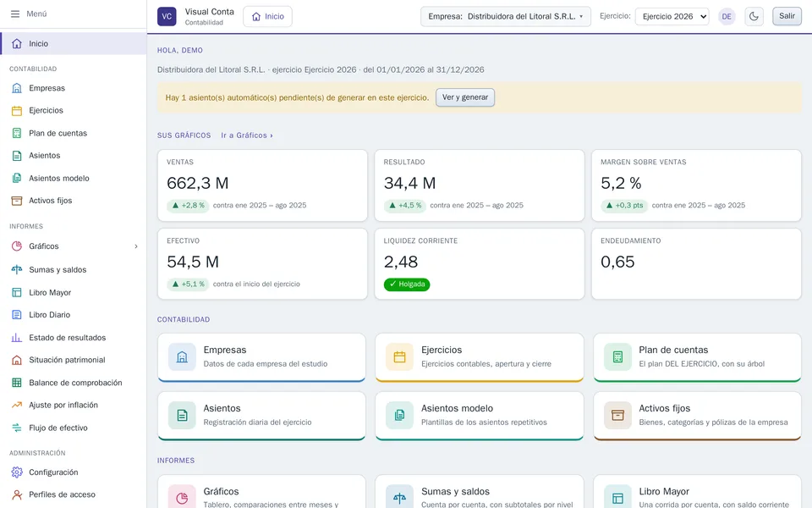Click the VC Visual Conta logo
Viewport: 812px width, 508px height.
point(167,16)
